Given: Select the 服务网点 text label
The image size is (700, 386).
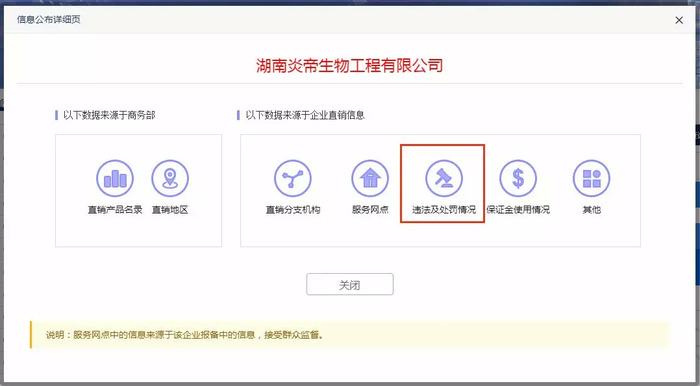Looking at the screenshot, I should tap(370, 210).
